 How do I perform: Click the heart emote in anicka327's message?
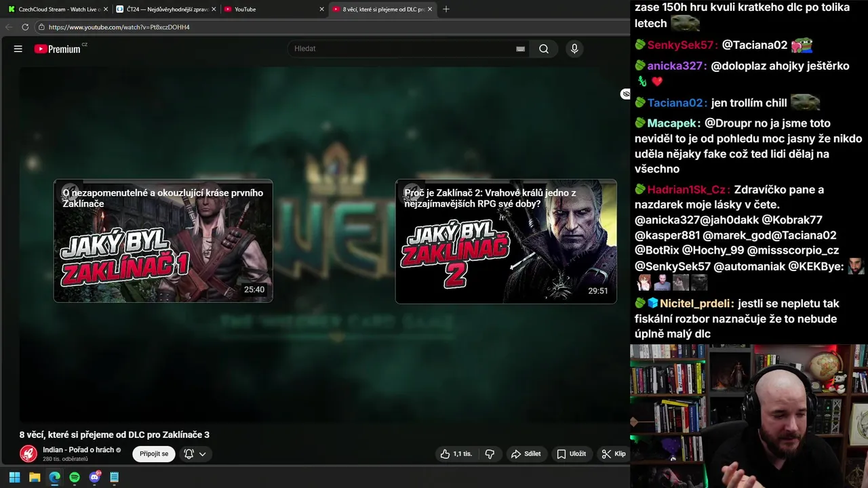(657, 81)
